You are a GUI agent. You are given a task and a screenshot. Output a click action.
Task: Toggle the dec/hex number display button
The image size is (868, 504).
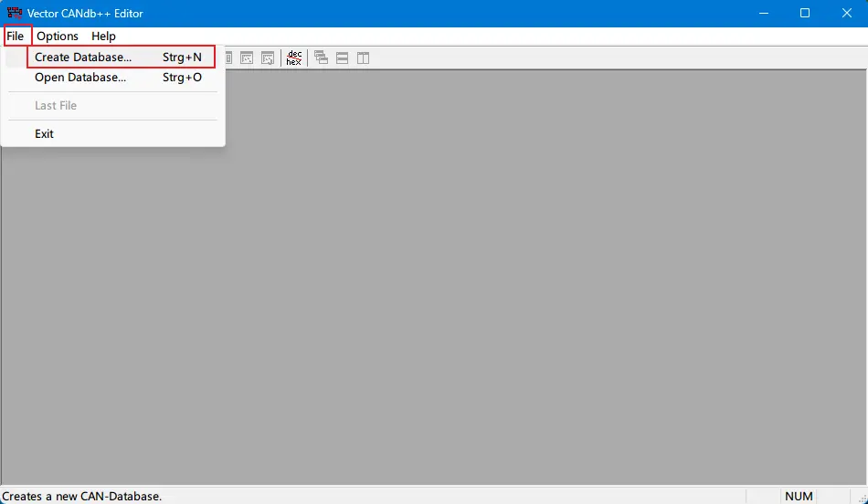[x=294, y=58]
